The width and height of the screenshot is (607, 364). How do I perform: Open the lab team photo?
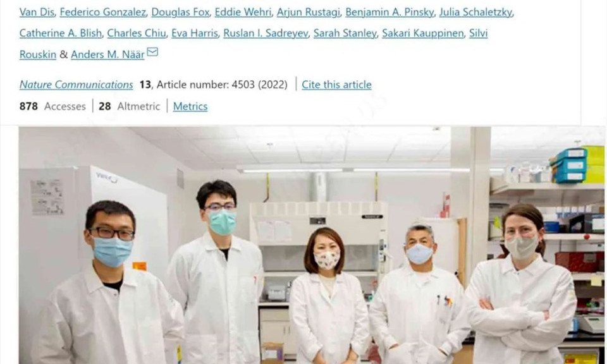tap(312, 245)
